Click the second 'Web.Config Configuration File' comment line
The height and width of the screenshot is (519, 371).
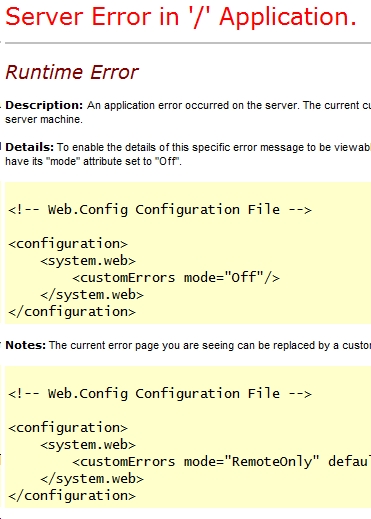pos(160,394)
